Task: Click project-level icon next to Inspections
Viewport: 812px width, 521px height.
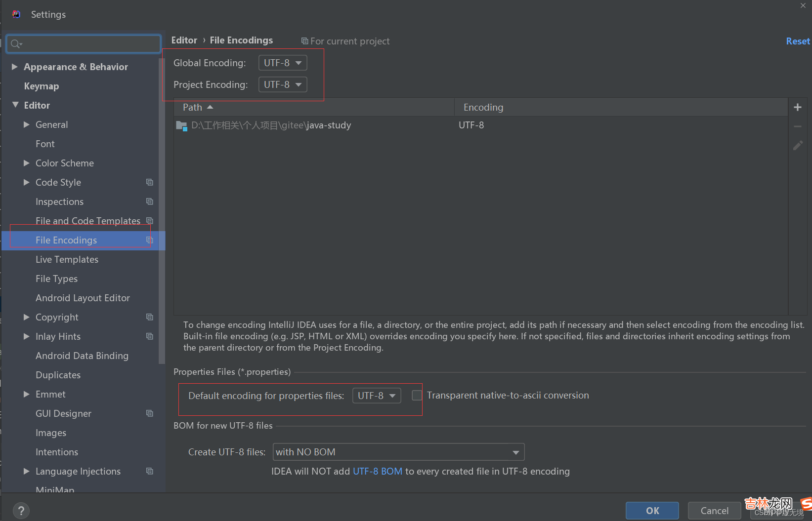Action: click(x=150, y=201)
